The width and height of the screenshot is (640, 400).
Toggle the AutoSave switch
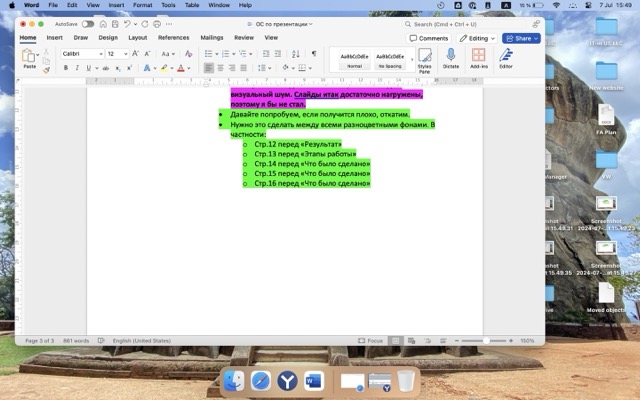tap(88, 23)
